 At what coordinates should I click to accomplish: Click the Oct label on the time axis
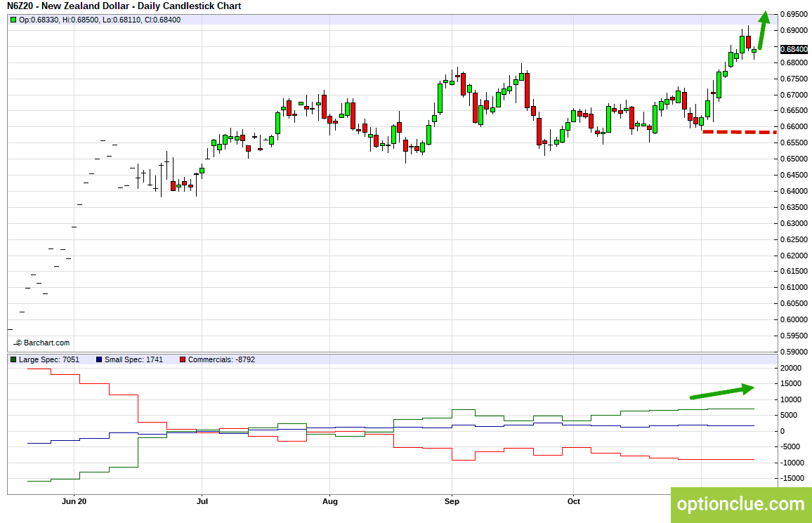click(574, 501)
